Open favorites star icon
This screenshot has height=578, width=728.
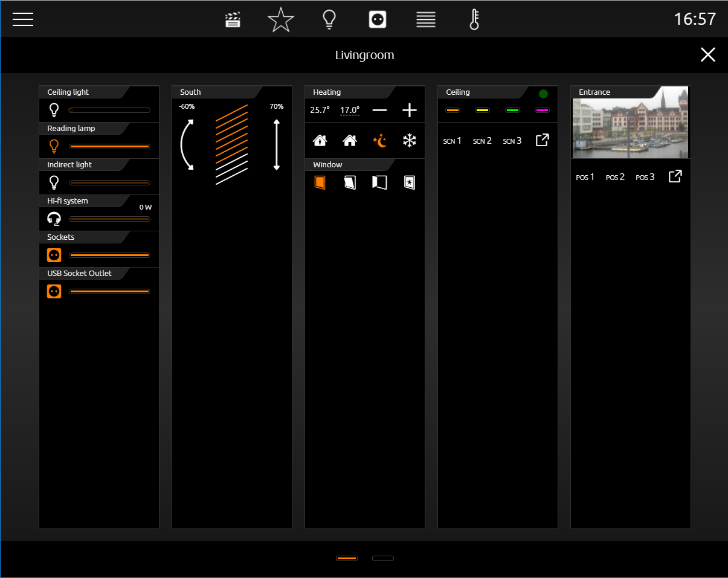point(281,20)
